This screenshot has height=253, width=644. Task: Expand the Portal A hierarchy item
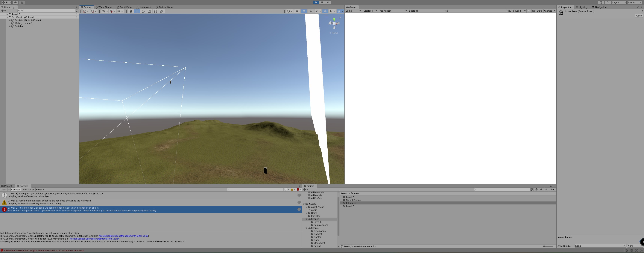pyautogui.click(x=10, y=26)
